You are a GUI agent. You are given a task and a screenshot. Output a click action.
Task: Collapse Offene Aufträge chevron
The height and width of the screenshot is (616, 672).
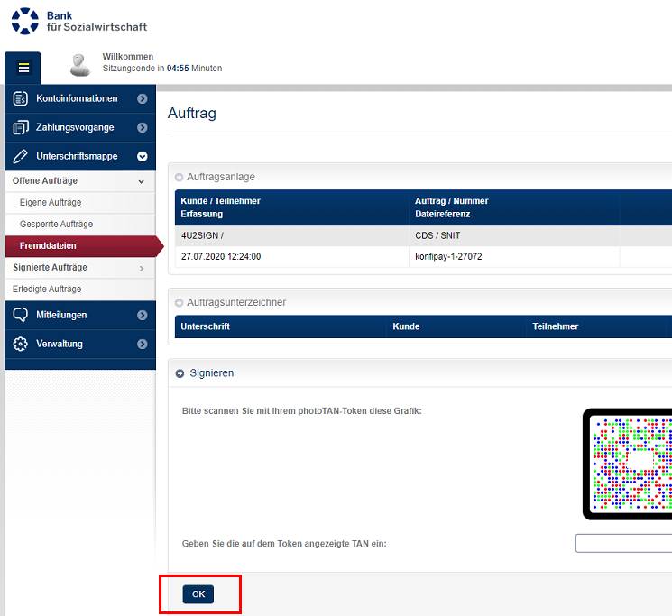click(x=142, y=181)
